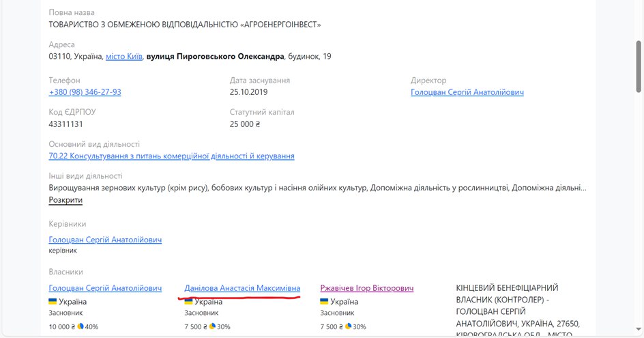Select statutory capital value 25 000 ₴
Screen dimensions: 644x338
[245, 124]
